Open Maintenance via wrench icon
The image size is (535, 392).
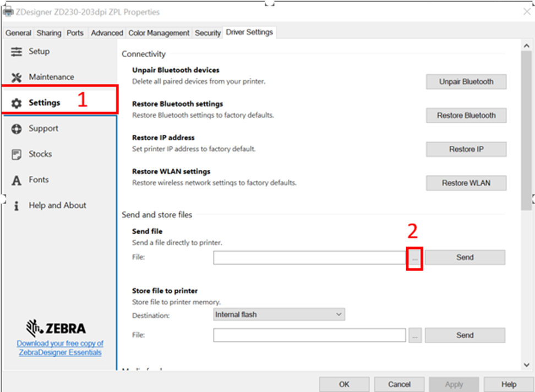(x=17, y=78)
